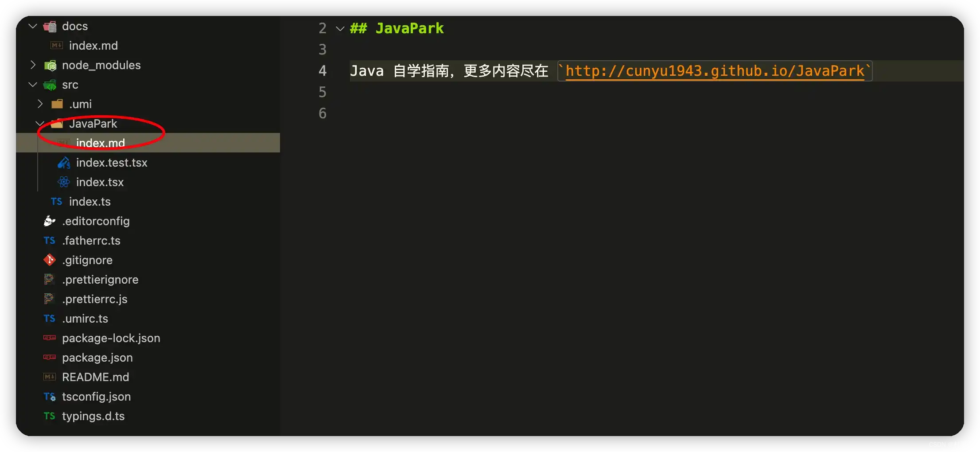Image resolution: width=980 pixels, height=452 pixels.
Task: Open the .umirc.ts config file
Action: click(85, 319)
